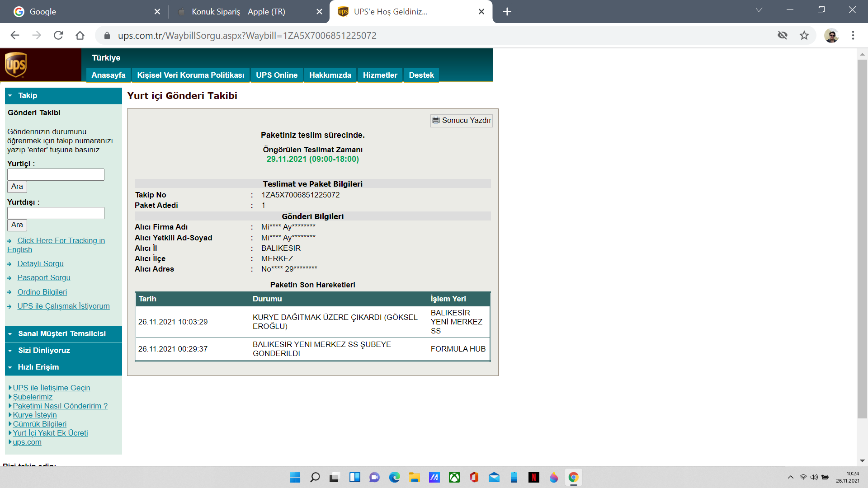Expand the Sizi Dinliyoruz section

[63, 351]
